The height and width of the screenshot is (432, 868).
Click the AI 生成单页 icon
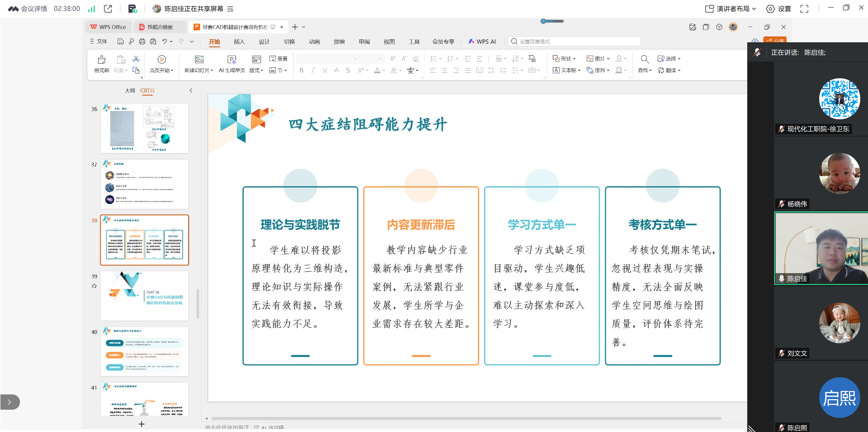point(231,60)
